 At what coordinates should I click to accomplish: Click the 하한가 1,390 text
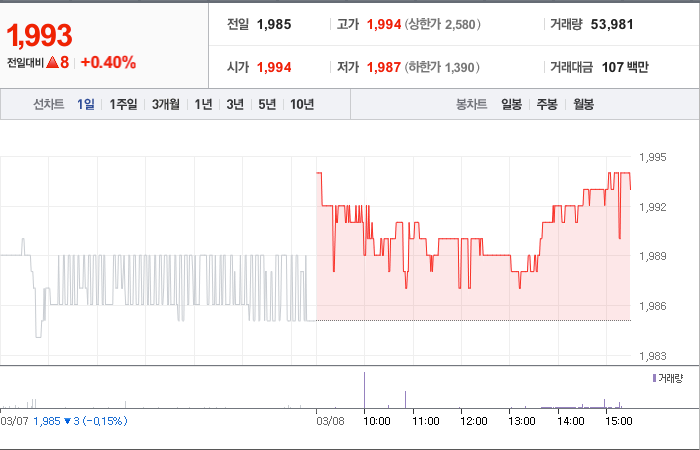[442, 67]
